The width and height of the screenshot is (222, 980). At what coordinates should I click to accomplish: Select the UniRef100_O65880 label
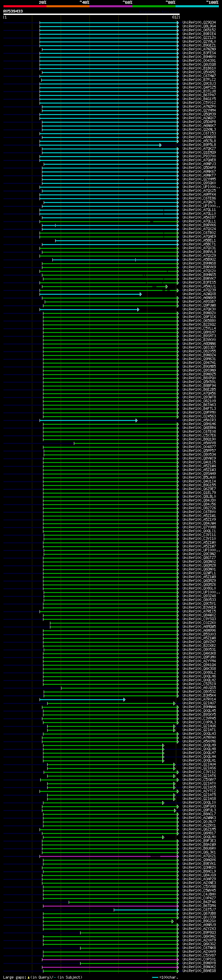[x=199, y=321]
